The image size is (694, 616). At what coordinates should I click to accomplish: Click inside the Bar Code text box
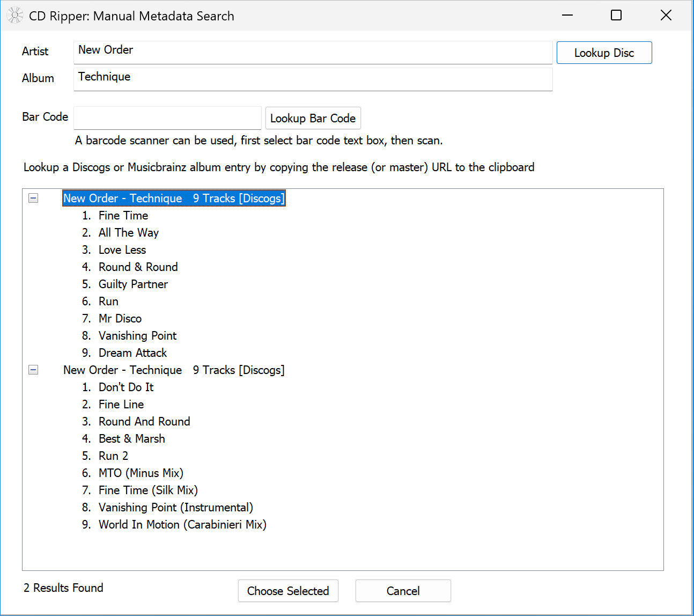pos(167,118)
